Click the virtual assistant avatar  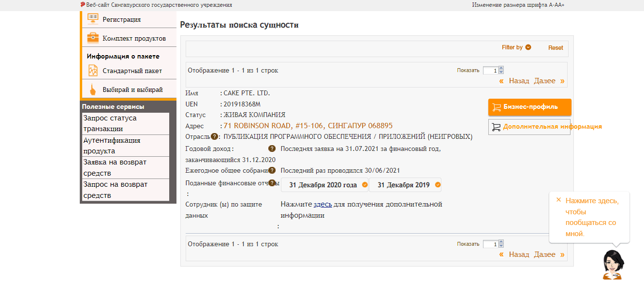613,264
